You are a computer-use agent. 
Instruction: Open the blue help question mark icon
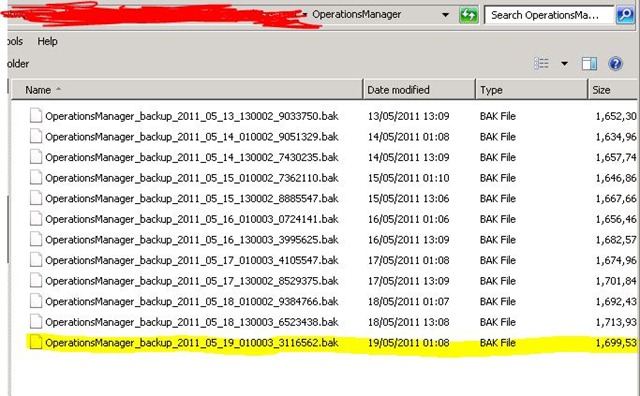tap(615, 64)
